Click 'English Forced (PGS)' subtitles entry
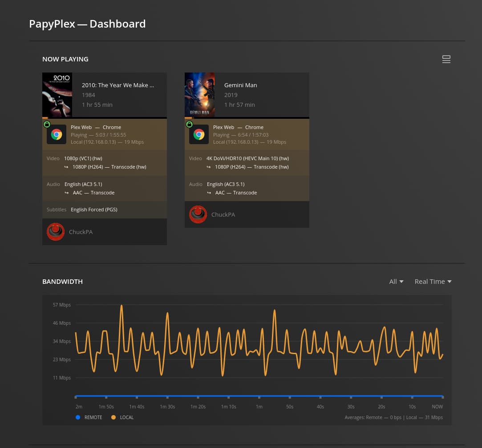The image size is (482, 448). [94, 210]
